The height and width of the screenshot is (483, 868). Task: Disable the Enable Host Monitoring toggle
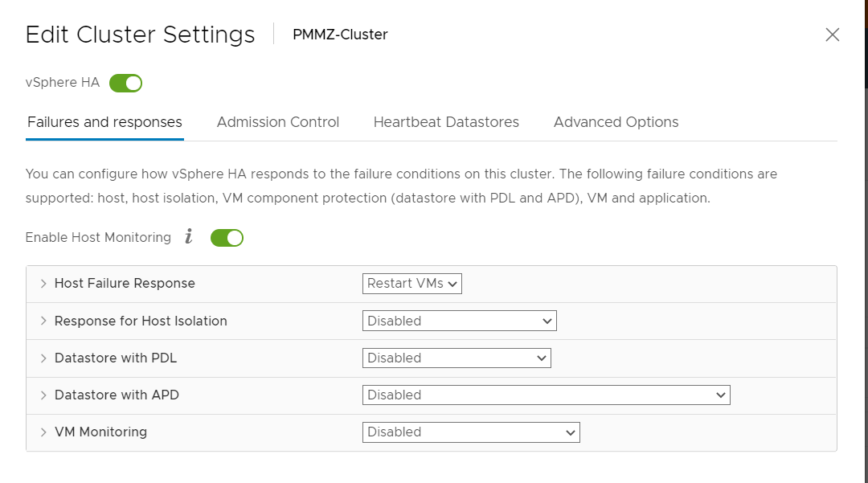(x=227, y=238)
